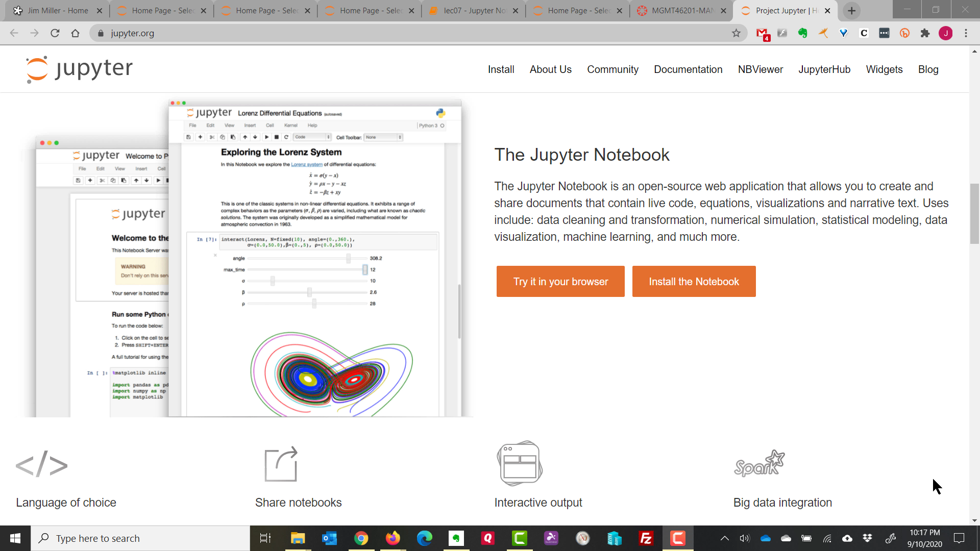Click the page vertical scrollbar thumb
The image size is (980, 551).
(974, 213)
